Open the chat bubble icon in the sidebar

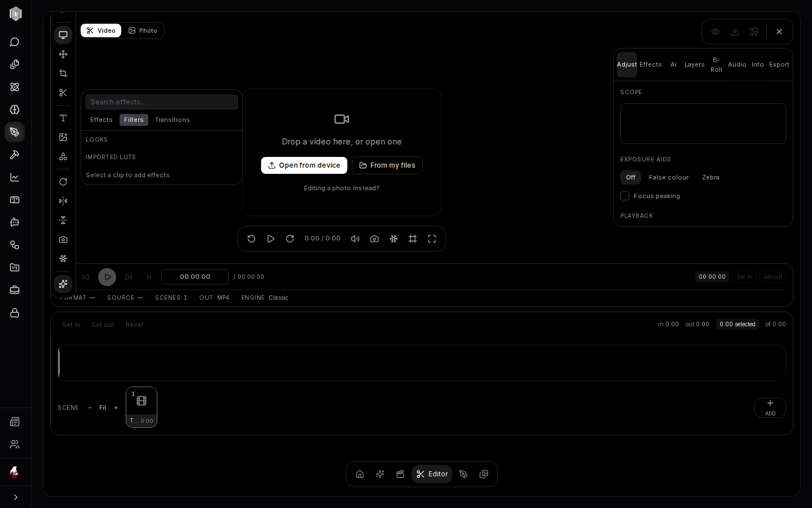pos(15,42)
